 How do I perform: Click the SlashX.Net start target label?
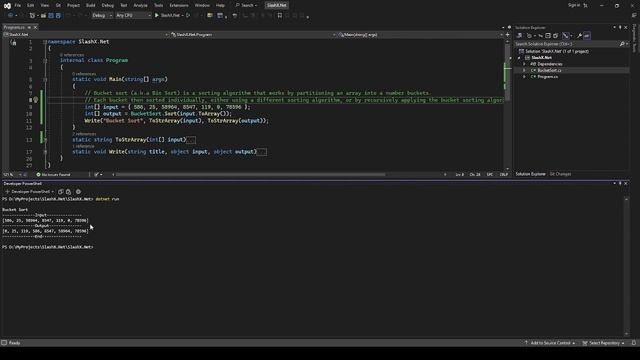170,16
